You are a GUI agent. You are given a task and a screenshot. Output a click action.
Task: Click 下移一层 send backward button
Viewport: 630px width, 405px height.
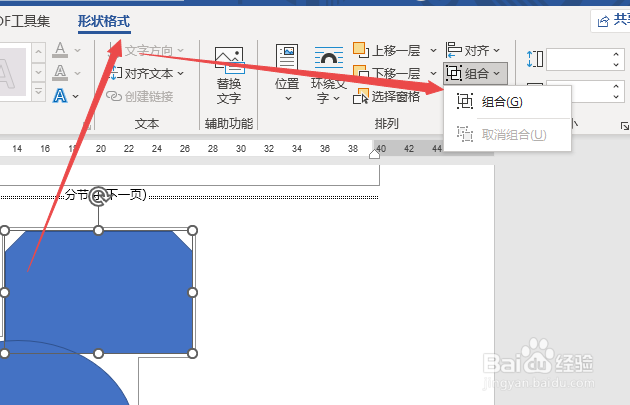(x=387, y=73)
